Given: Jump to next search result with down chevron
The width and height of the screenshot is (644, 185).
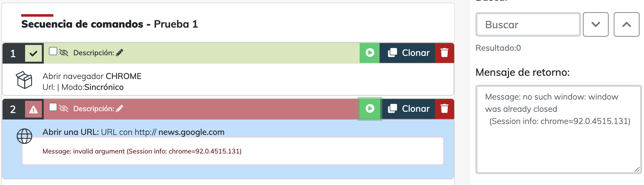Looking at the screenshot, I should [595, 24].
